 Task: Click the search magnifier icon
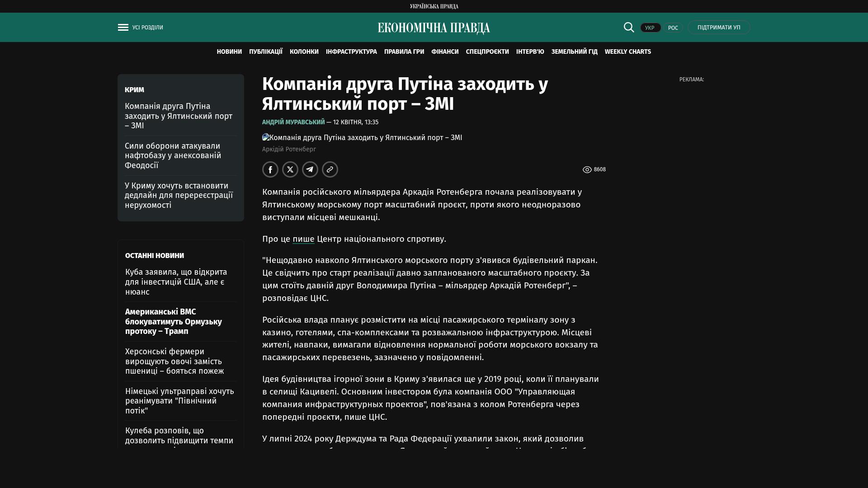click(x=629, y=28)
